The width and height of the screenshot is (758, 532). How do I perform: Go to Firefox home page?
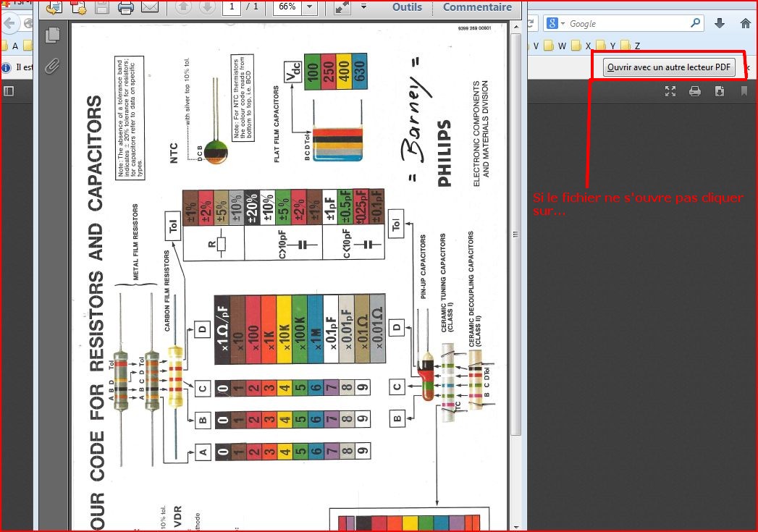(x=745, y=23)
